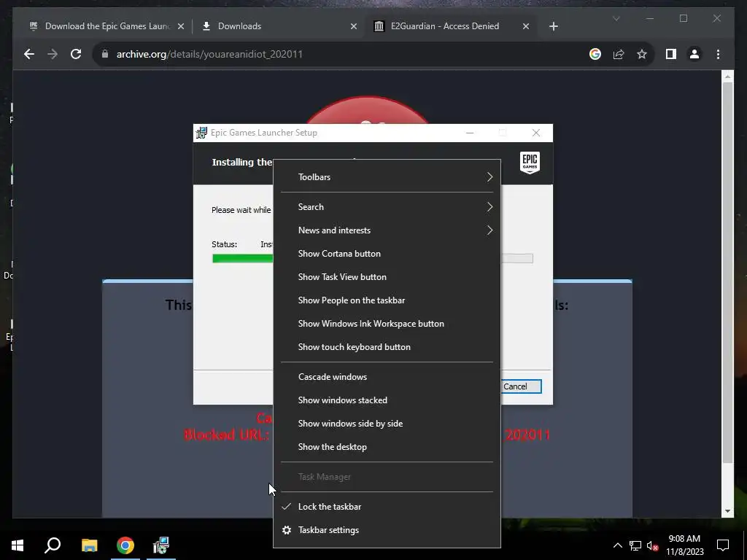Minimize the Epic Games Launcher Setup window
The image size is (747, 560).
470,133
